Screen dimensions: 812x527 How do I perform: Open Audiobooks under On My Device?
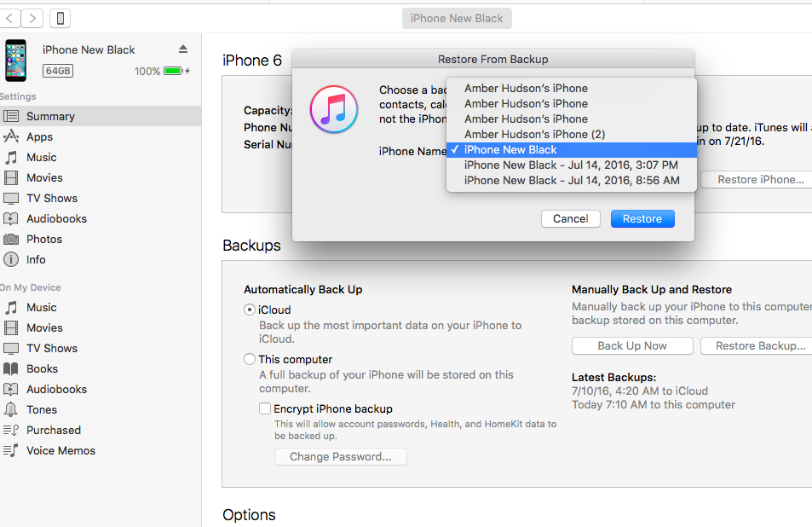pyautogui.click(x=56, y=390)
